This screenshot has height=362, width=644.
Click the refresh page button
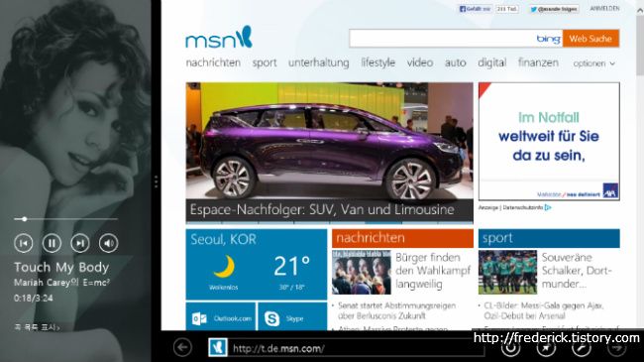(x=511, y=348)
